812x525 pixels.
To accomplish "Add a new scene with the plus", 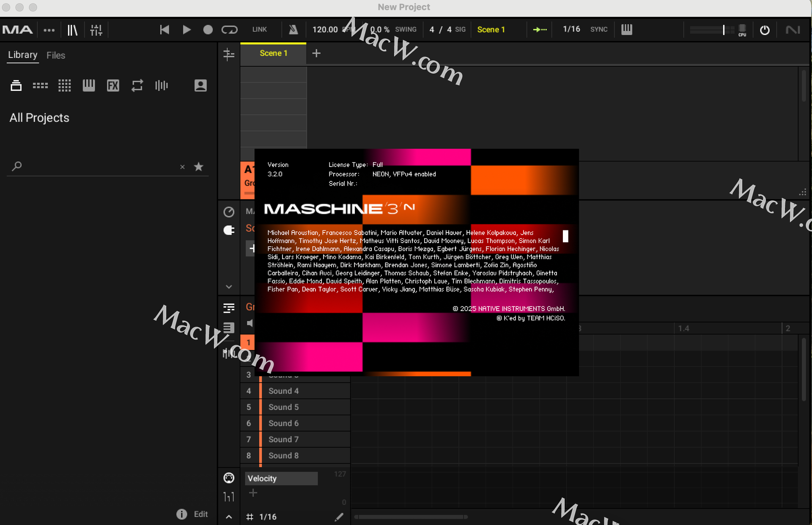I will [316, 53].
